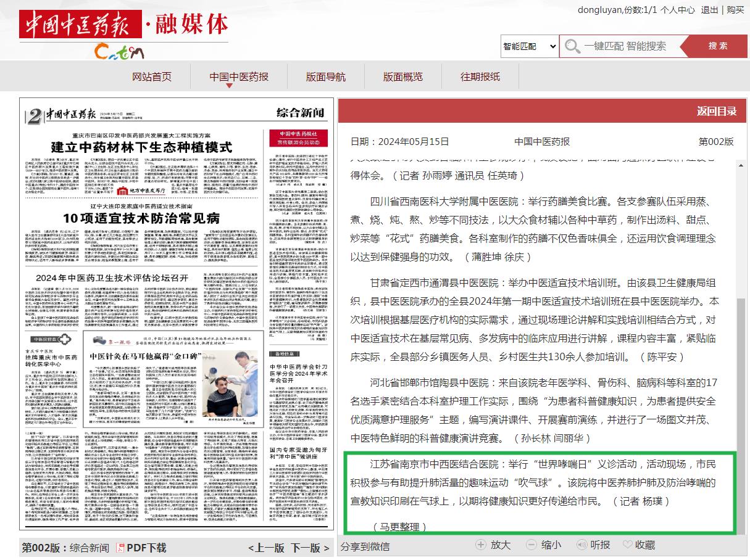The width and height of the screenshot is (750, 560).
Task: Open headline 10项适宜技术防治常见病
Action: pyautogui.click(x=141, y=218)
